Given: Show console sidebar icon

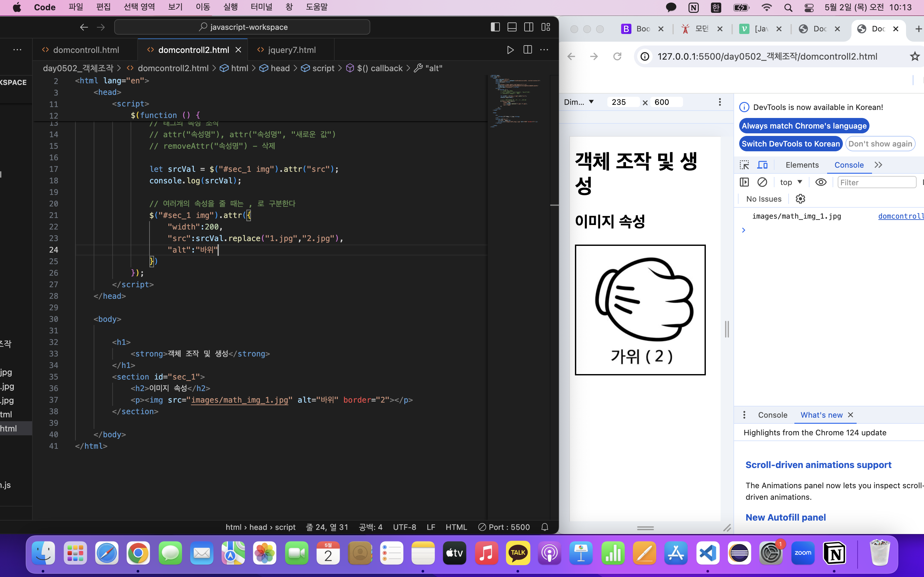Looking at the screenshot, I should click(x=744, y=182).
